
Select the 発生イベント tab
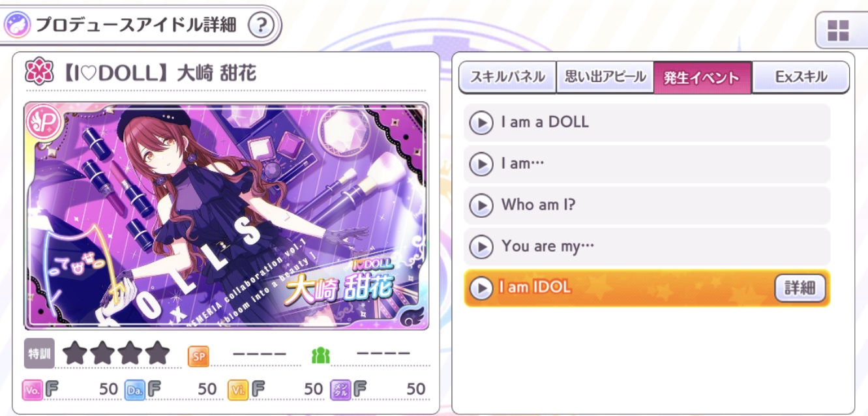coord(702,78)
